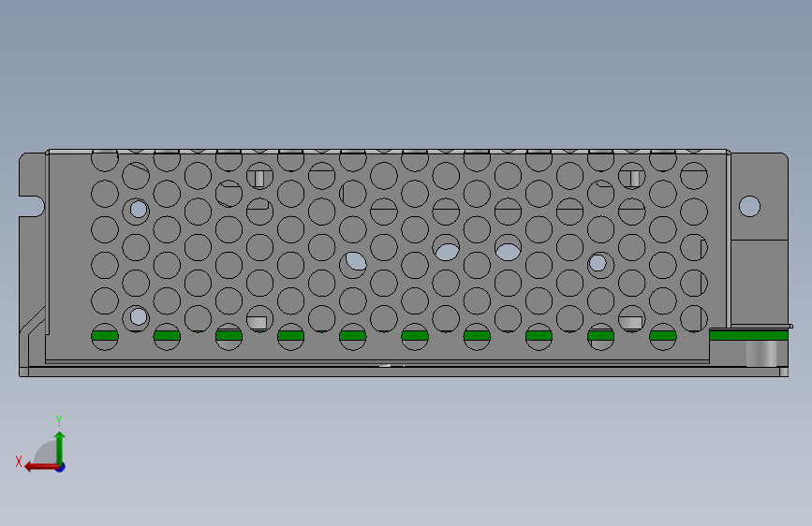The image size is (812, 526).
Task: Click the green Y axis arrow of the triad
Action: pos(60,448)
